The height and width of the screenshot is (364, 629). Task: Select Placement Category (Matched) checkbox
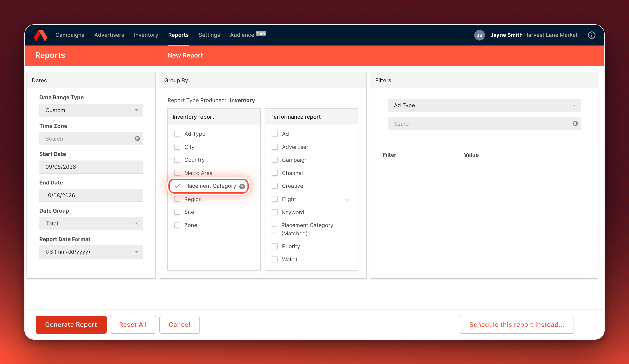pyautogui.click(x=275, y=229)
